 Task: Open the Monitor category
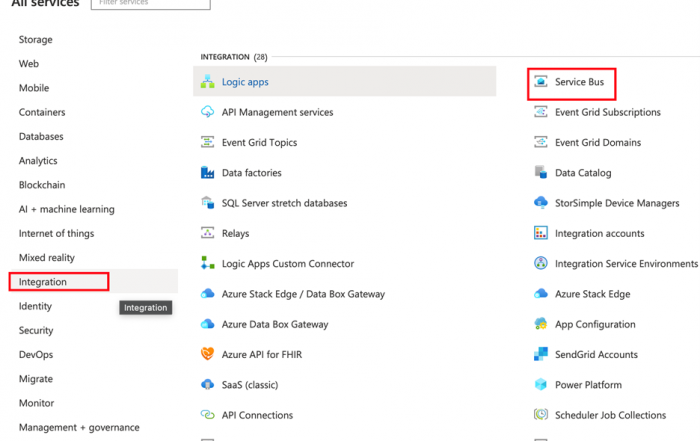[36, 403]
